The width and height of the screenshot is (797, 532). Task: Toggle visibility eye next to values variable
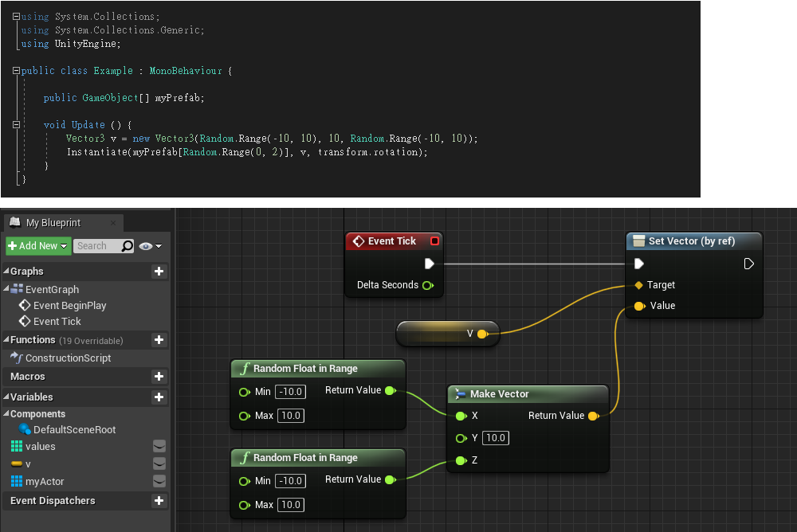coord(159,447)
